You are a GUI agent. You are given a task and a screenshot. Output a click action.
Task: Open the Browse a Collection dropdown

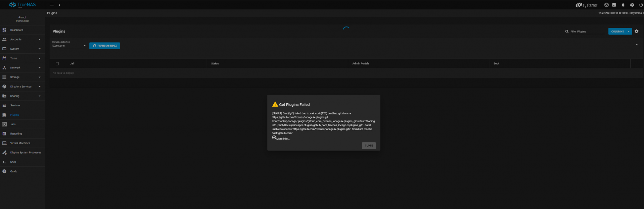69,46
